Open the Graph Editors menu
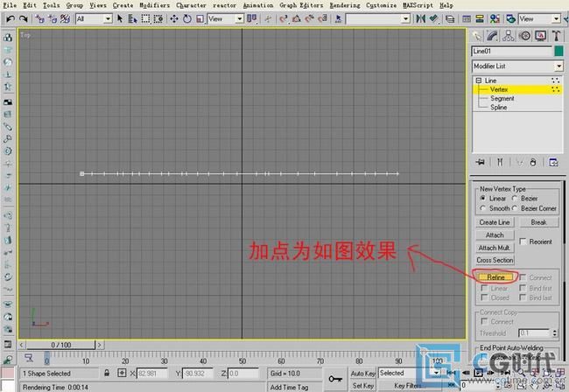The image size is (569, 392). [x=301, y=5]
